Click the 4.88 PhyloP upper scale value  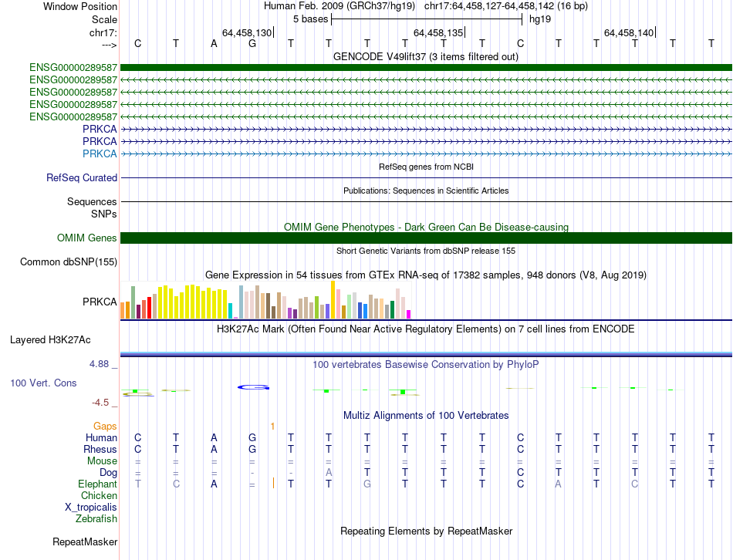(100, 363)
